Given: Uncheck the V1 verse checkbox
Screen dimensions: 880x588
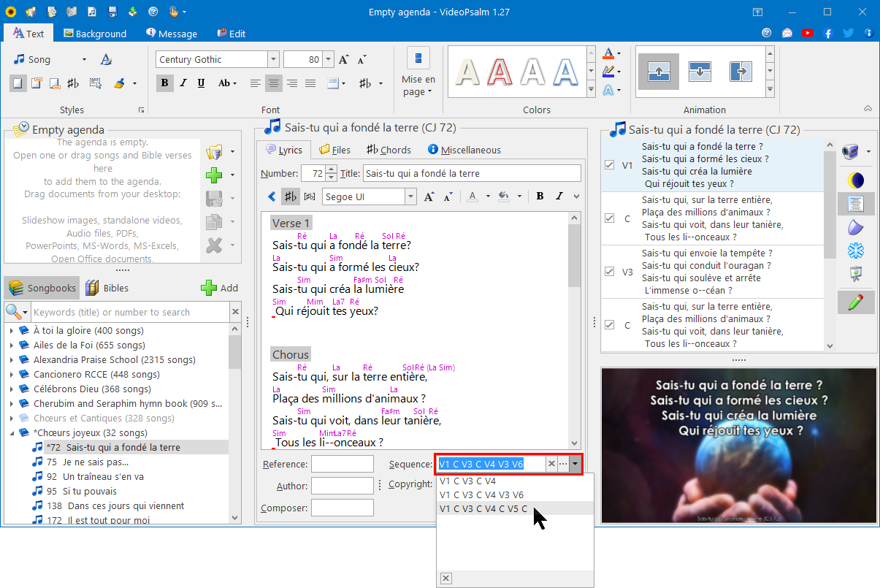Looking at the screenshot, I should coord(610,165).
